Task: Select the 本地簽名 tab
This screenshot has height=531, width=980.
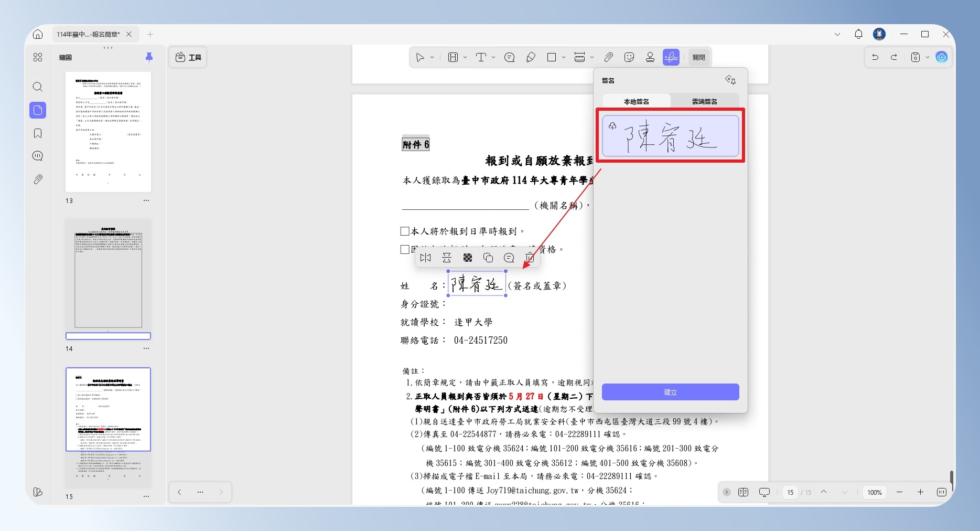Action: (x=637, y=101)
